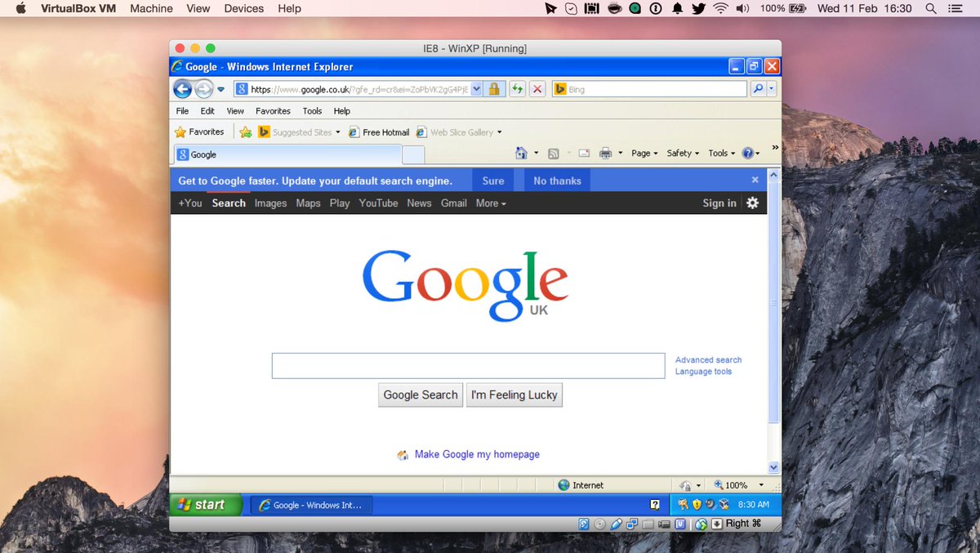Click Google IE taskbar button
980x553 pixels.
[x=311, y=505]
